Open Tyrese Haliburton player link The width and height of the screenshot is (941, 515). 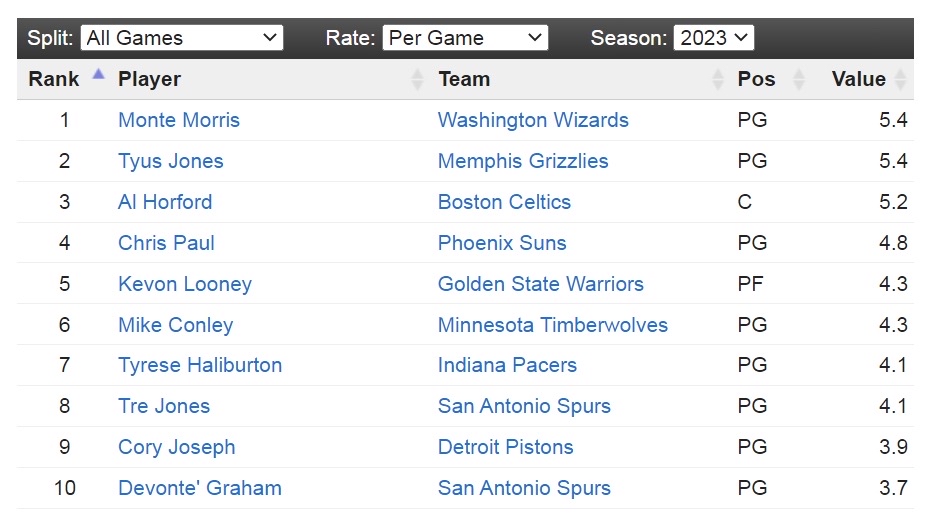tap(200, 366)
